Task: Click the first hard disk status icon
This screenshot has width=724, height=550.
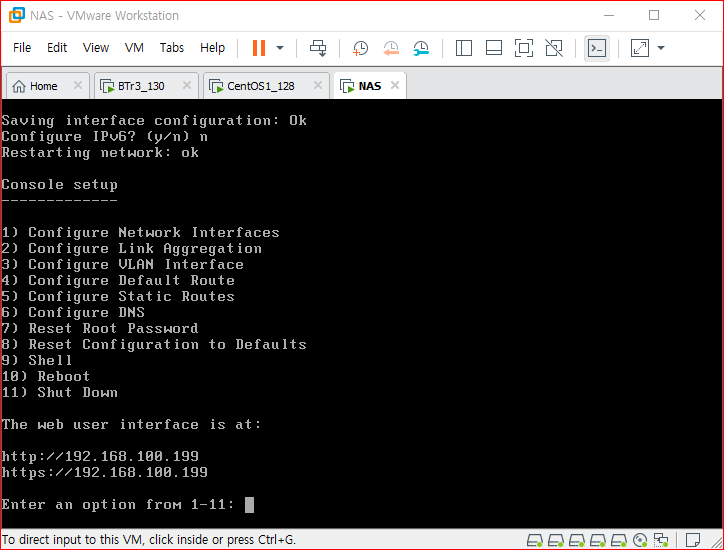Action: pyautogui.click(x=535, y=540)
